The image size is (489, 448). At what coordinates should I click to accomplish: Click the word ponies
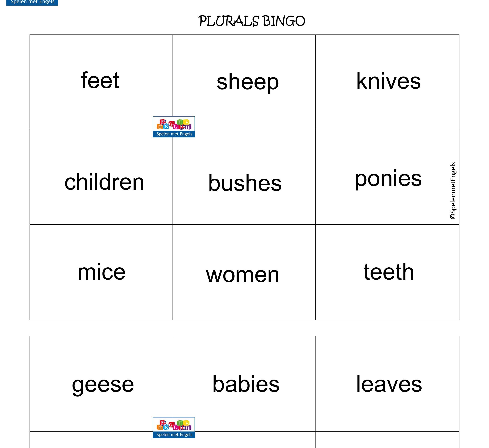click(388, 179)
